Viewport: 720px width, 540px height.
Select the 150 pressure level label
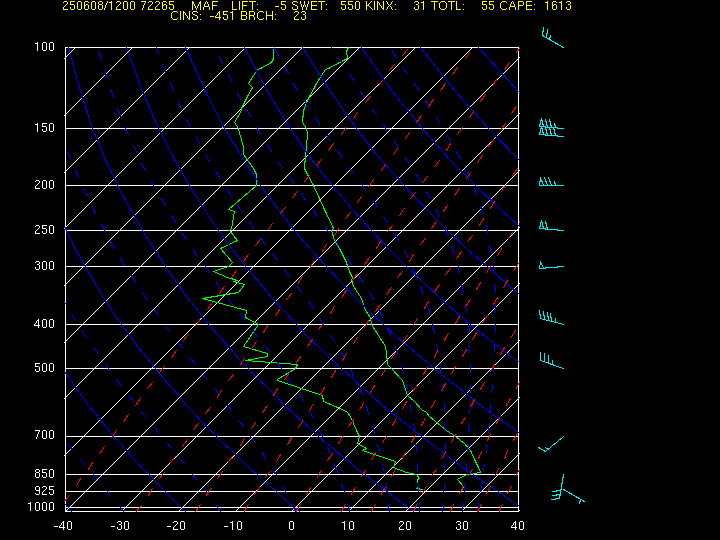point(44,128)
